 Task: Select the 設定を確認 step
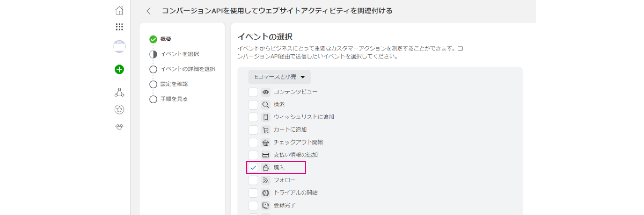(169, 84)
